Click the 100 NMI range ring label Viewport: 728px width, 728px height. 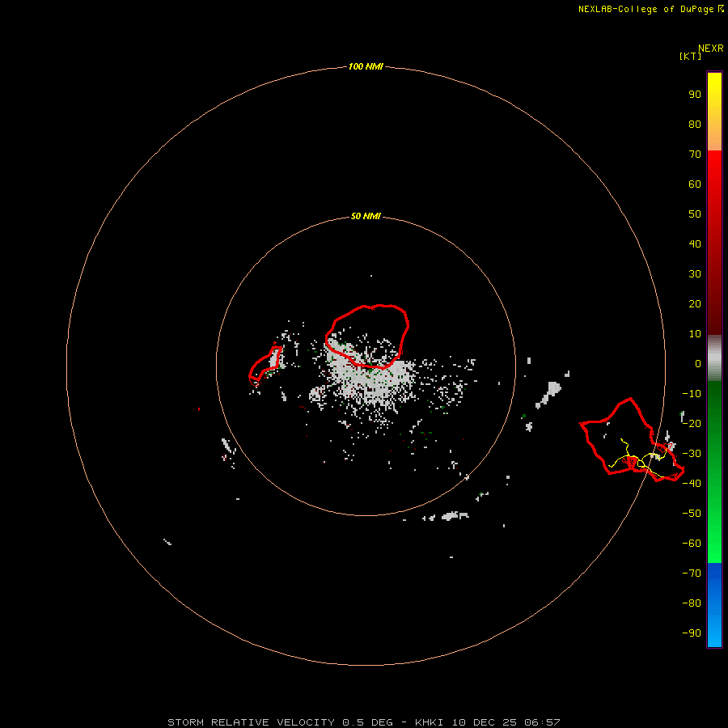pyautogui.click(x=366, y=67)
